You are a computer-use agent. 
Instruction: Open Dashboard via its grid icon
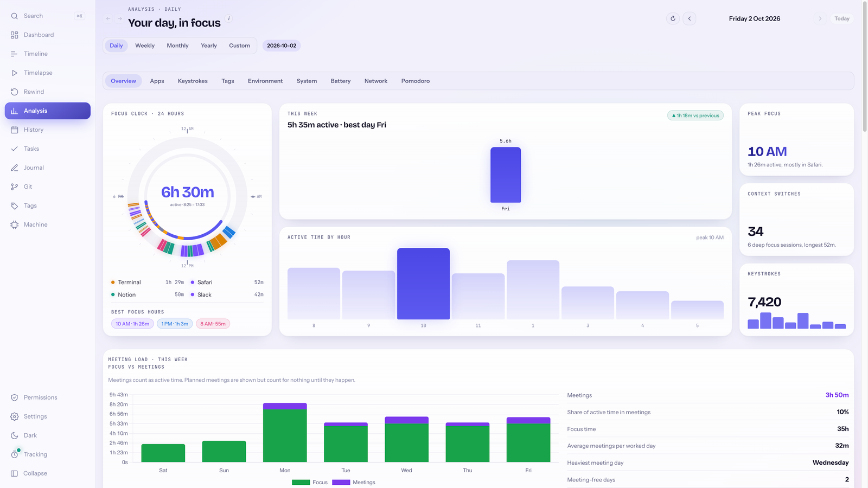point(15,35)
